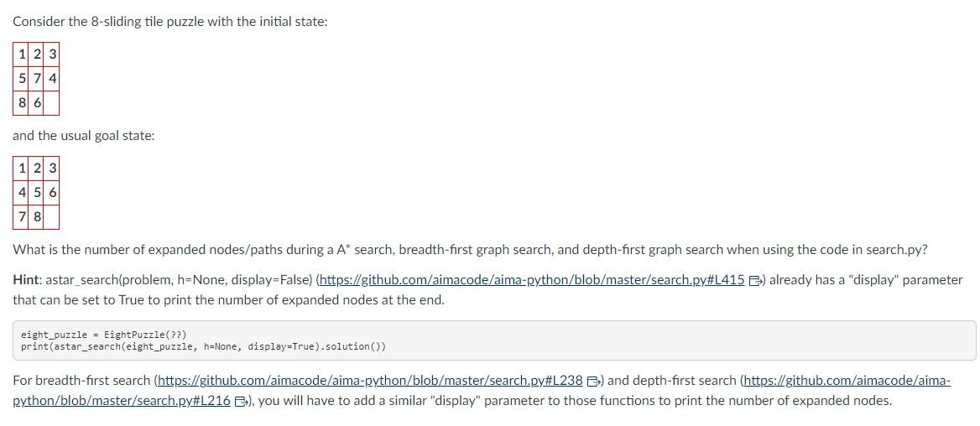Open the search.py#L415 astar_search GitHub link
980x426 pixels.
[x=530, y=280]
